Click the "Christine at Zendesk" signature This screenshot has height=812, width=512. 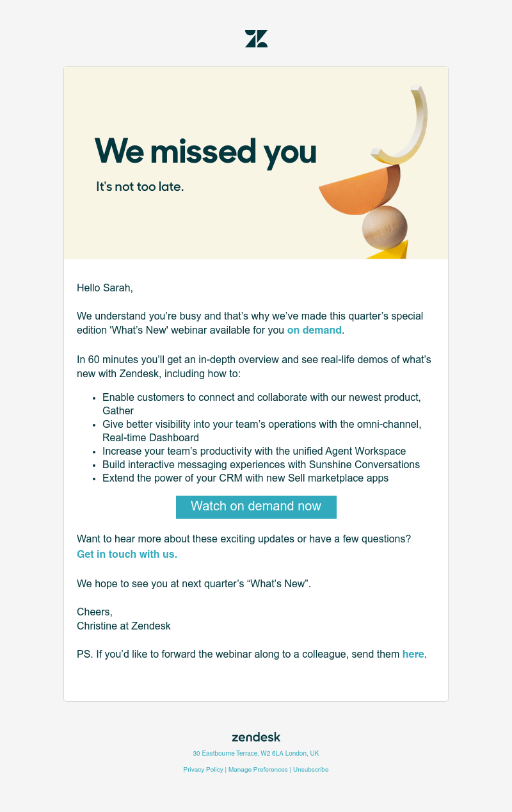point(124,626)
